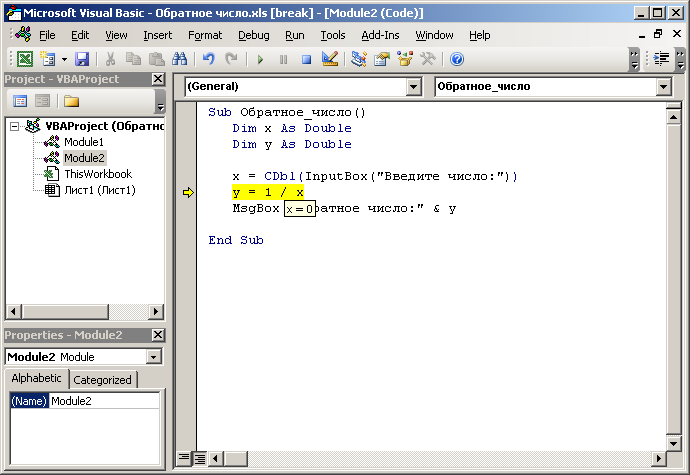Viewport: 690px width, 475px height.
Task: Select Module2 in project tree
Action: pos(84,158)
